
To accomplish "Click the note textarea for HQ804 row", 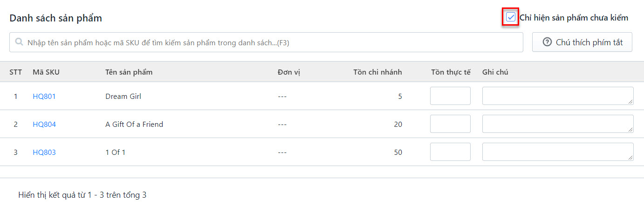I will click(558, 124).
